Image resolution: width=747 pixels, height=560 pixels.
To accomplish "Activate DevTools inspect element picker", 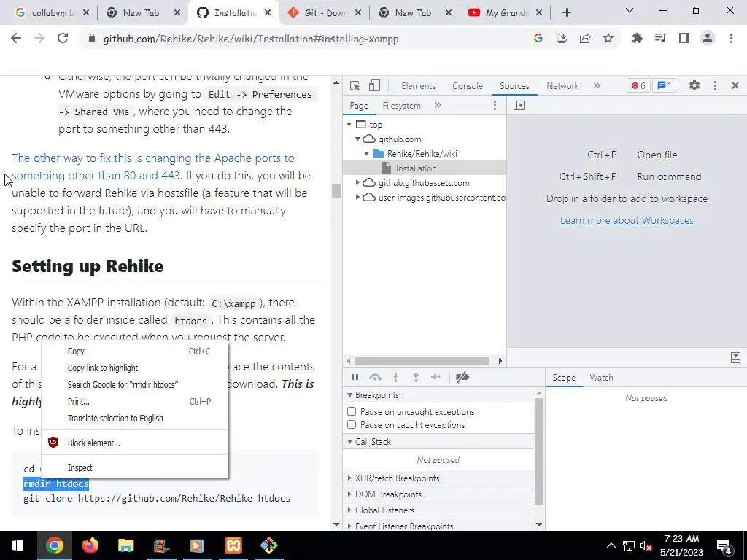I will pyautogui.click(x=355, y=86).
